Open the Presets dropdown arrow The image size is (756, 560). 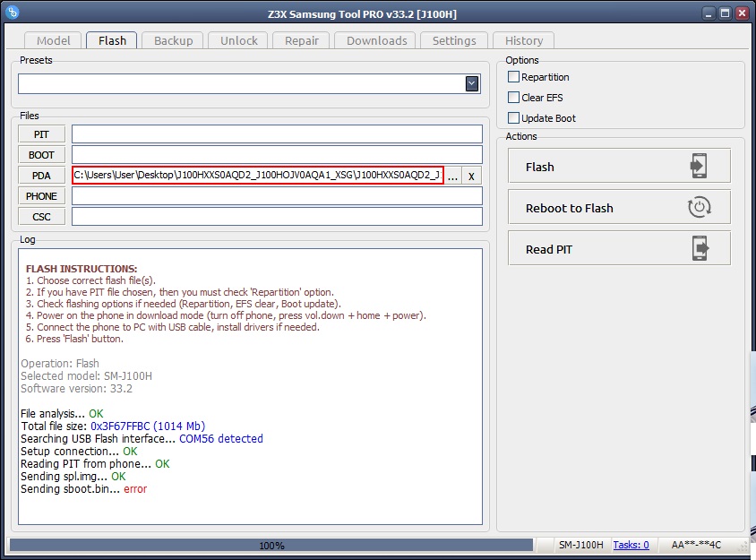pyautogui.click(x=472, y=84)
